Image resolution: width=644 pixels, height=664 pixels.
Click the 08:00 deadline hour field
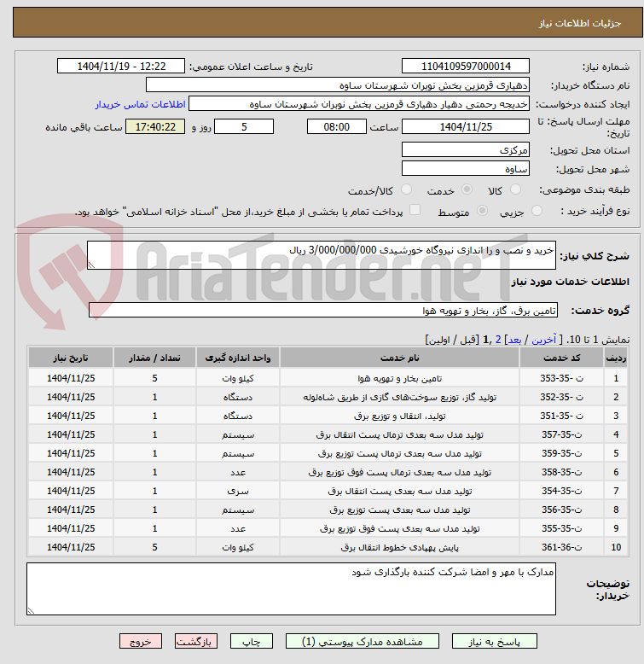(337, 126)
